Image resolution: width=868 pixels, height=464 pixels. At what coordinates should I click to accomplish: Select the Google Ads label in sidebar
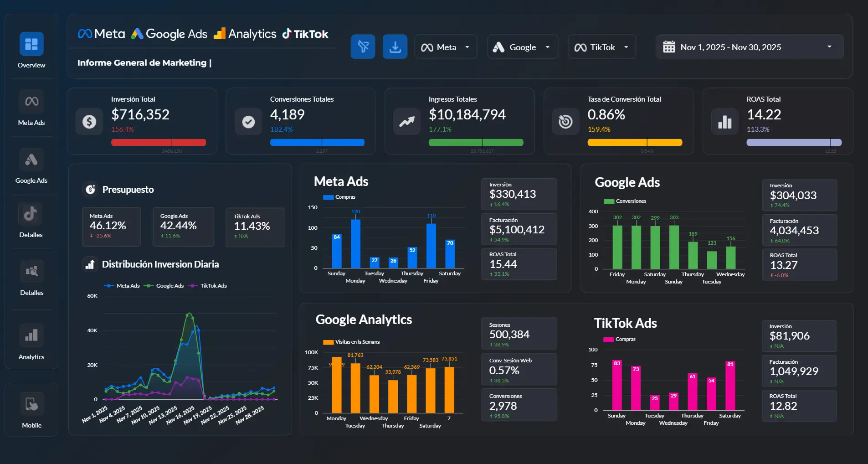[x=31, y=180]
